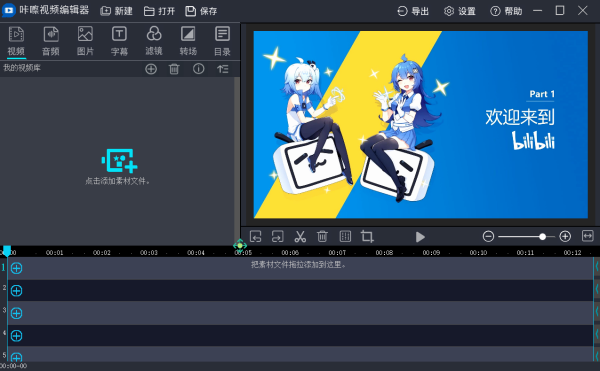Click the 00:00:00 time readout at bottom
600x371 pixels.
[13, 366]
